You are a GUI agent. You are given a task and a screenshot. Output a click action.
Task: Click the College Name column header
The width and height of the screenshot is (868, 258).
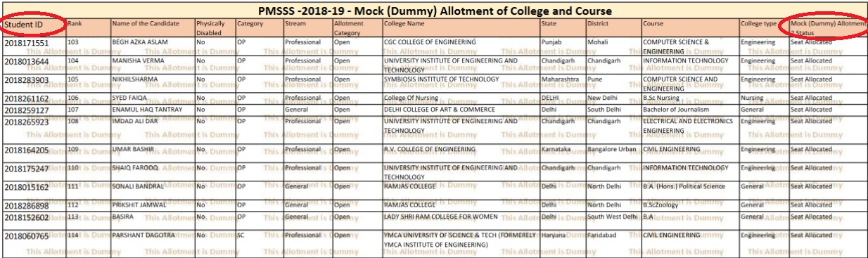tap(404, 23)
